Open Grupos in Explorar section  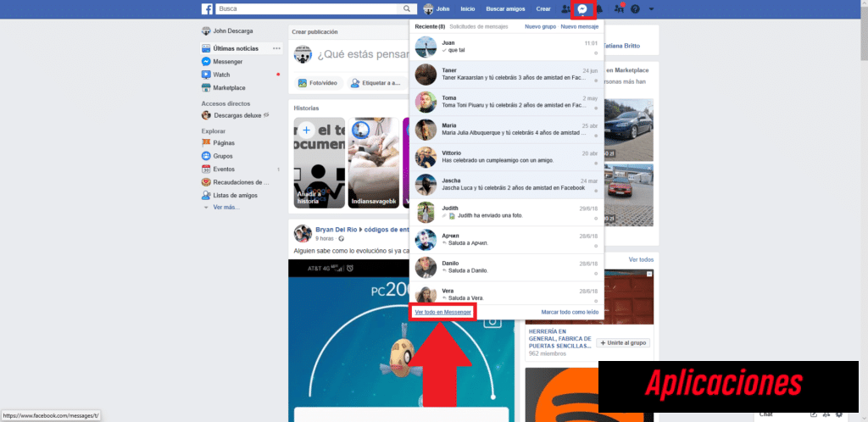click(218, 156)
